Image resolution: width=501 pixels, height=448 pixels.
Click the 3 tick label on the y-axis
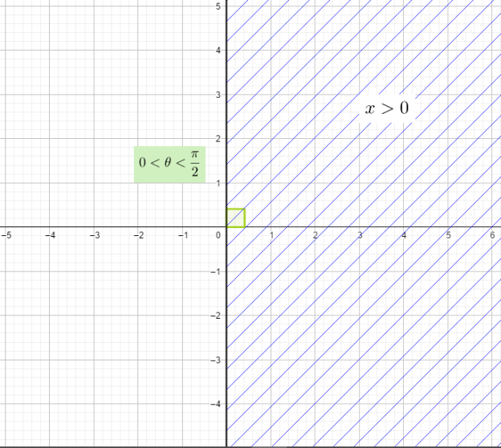pos(218,95)
